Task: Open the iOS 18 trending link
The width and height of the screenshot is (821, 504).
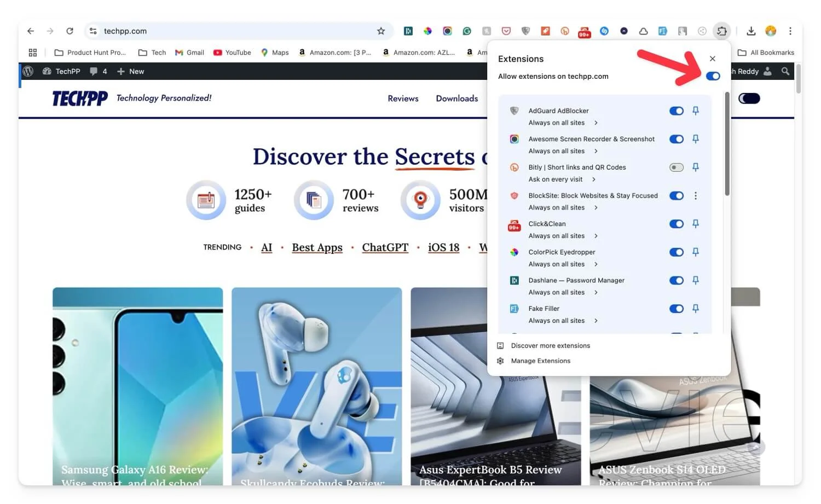Action: click(x=443, y=247)
